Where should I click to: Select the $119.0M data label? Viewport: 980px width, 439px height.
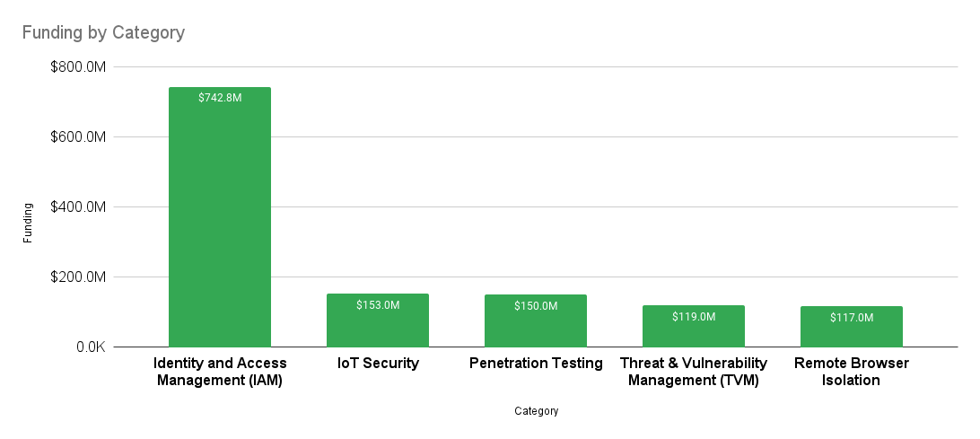click(x=694, y=317)
